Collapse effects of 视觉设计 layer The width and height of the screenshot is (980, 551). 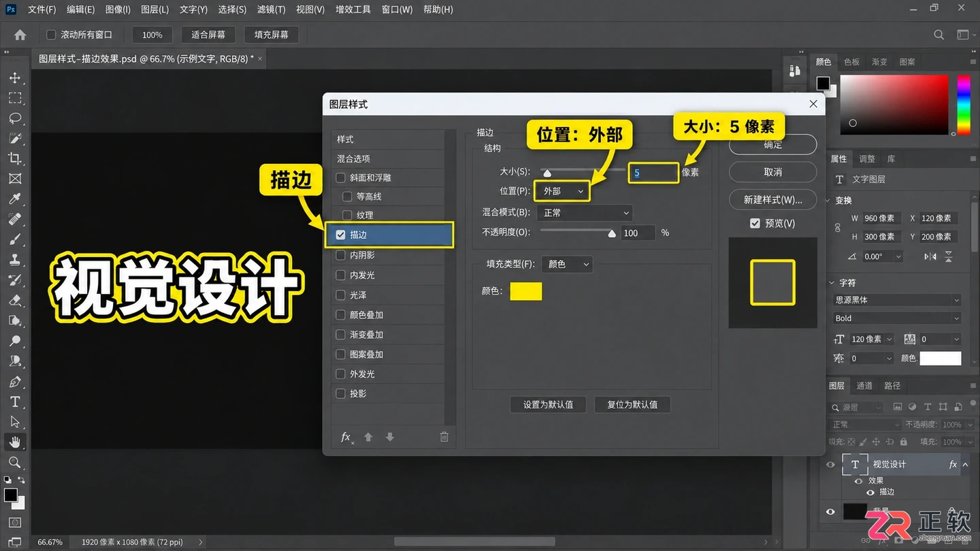pos(965,465)
